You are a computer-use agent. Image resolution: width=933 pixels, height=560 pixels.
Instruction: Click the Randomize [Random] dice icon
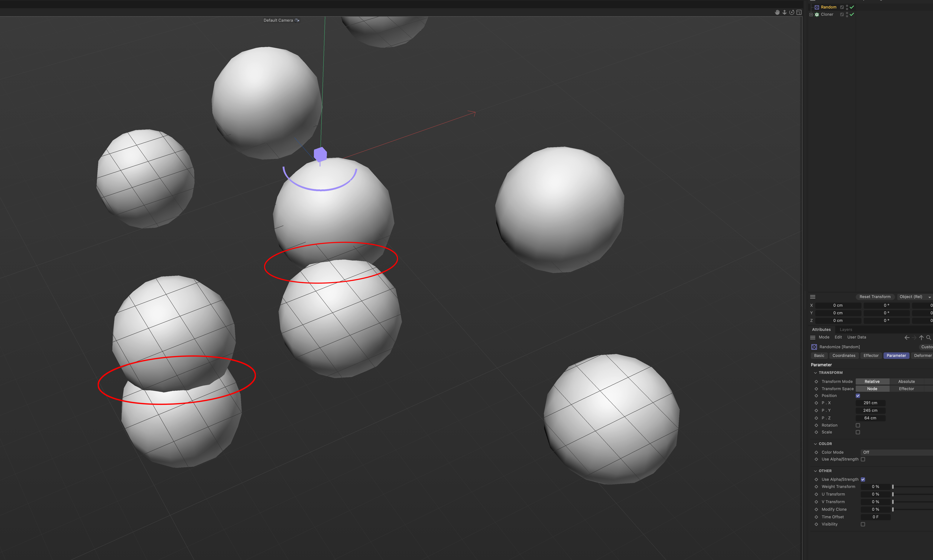pyautogui.click(x=814, y=347)
